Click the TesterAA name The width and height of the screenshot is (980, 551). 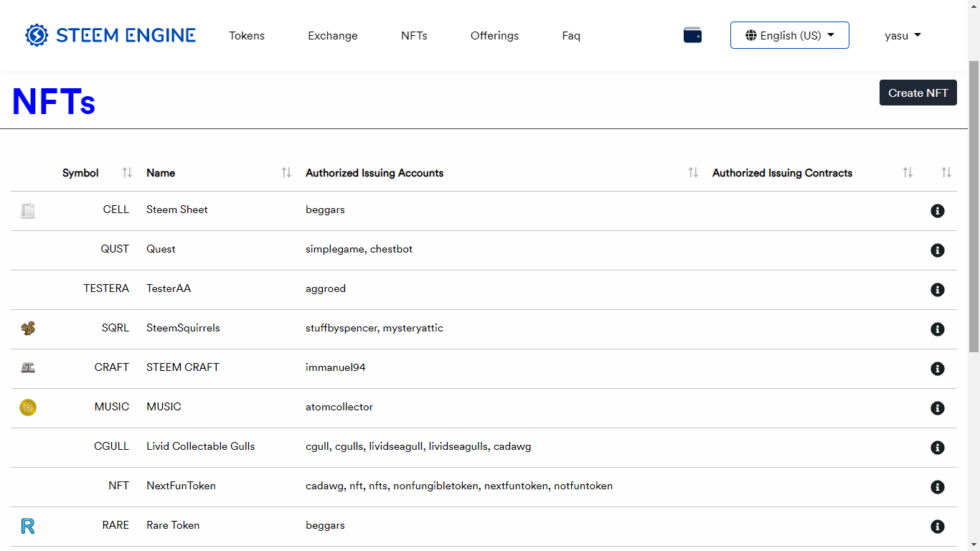pos(169,288)
